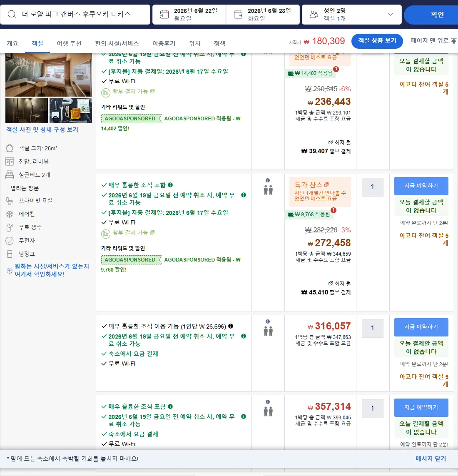Click 객실 사진 및 상세 구성 보기 link

42,130
